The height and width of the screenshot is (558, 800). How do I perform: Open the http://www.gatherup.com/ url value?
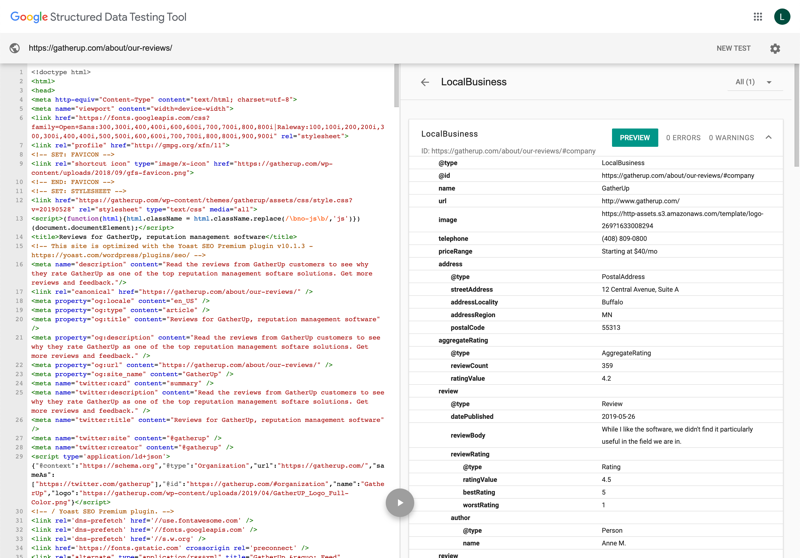[x=640, y=201]
